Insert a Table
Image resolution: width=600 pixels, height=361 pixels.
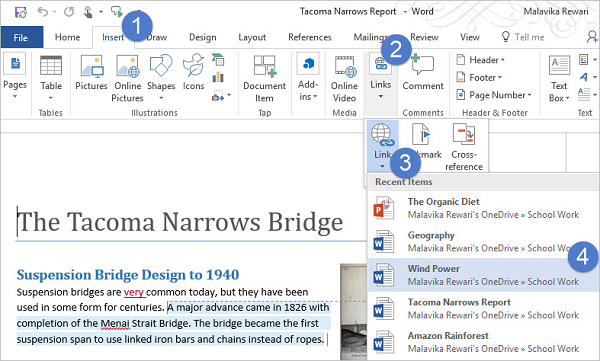pos(51,78)
